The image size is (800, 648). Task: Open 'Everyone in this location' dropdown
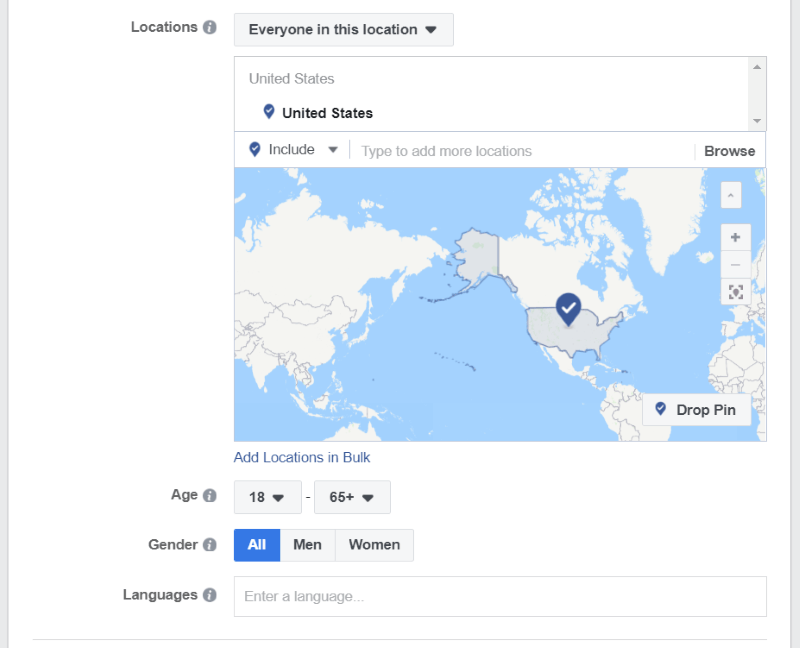(x=343, y=30)
